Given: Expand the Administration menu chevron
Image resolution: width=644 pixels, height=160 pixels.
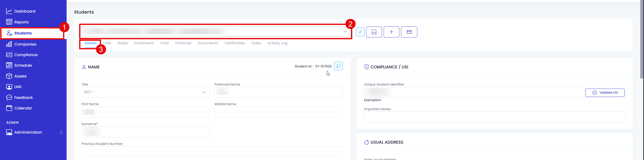Looking at the screenshot, I should click(61, 133).
